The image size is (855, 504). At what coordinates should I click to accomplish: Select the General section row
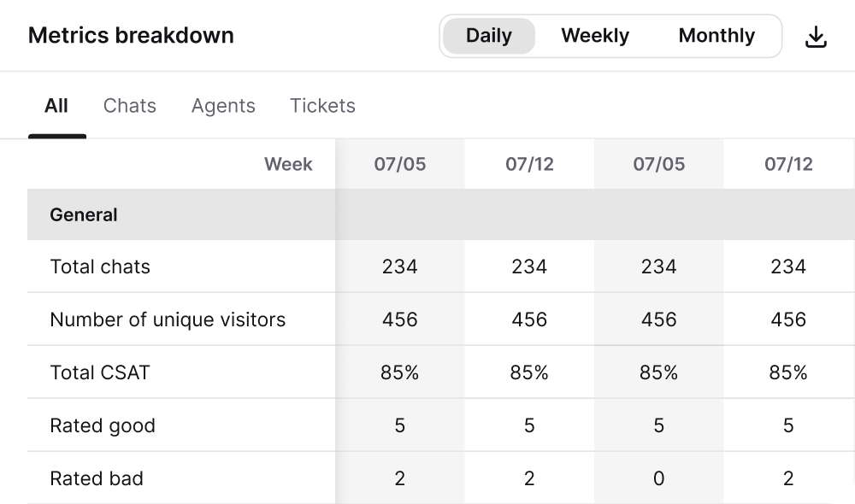[84, 214]
